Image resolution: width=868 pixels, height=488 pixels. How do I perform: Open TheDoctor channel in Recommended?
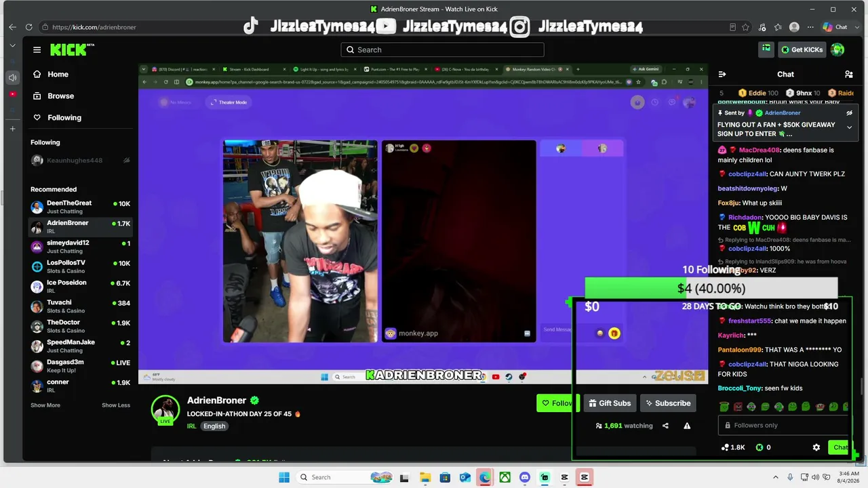pos(80,326)
